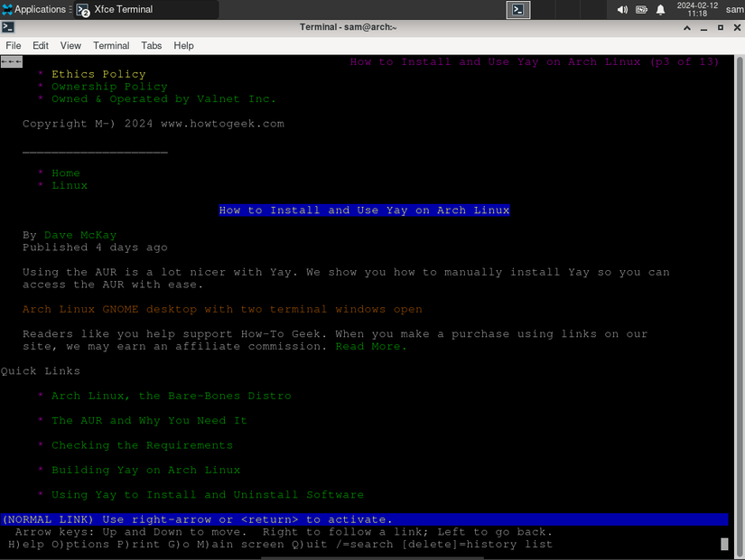
Task: Open the Tabs menu dropdown
Action: pyautogui.click(x=151, y=45)
